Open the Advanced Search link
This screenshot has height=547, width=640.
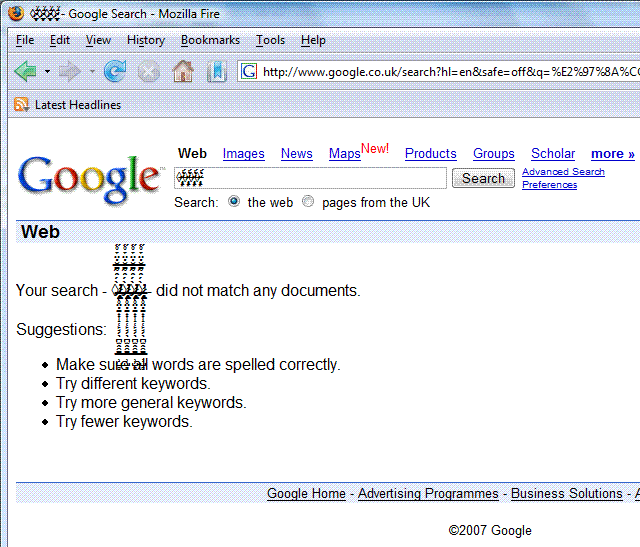[563, 171]
